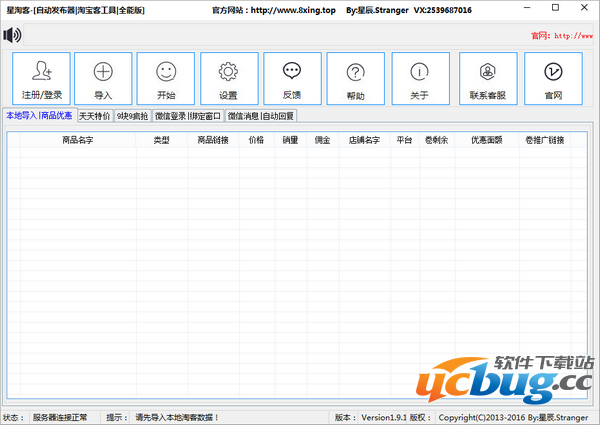Click the red 官网 http link

(x=565, y=35)
